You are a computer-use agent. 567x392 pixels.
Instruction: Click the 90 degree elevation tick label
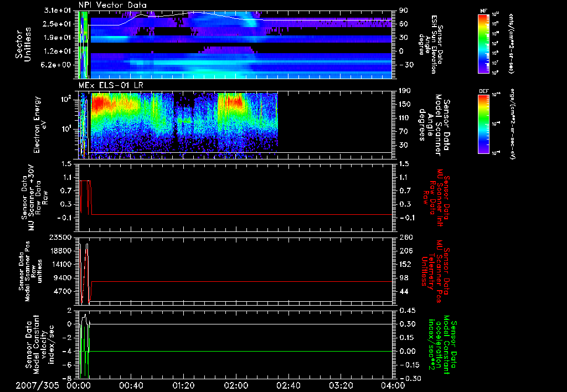coord(404,11)
